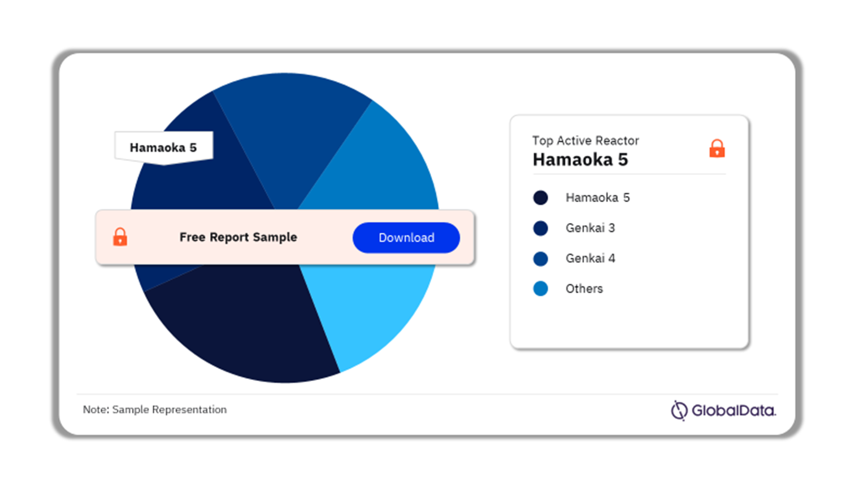Screen dimensions: 868x488
Task: Select the Others legend color dot
Action: click(x=541, y=289)
